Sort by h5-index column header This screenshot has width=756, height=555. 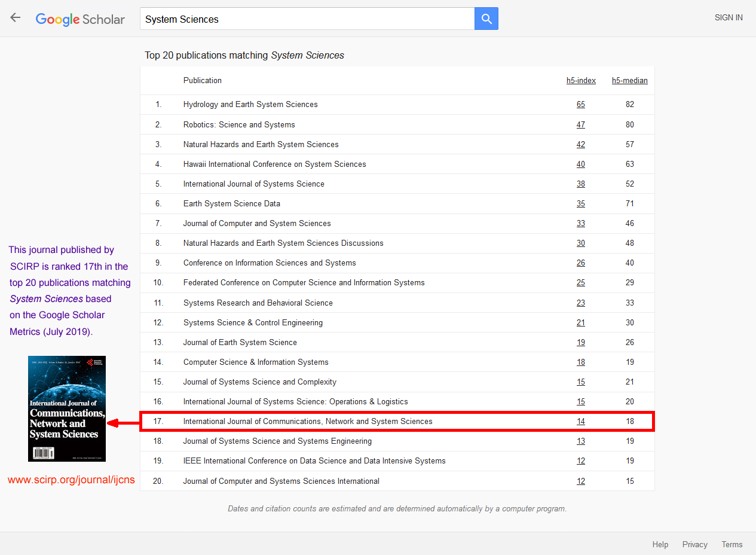[x=581, y=81]
